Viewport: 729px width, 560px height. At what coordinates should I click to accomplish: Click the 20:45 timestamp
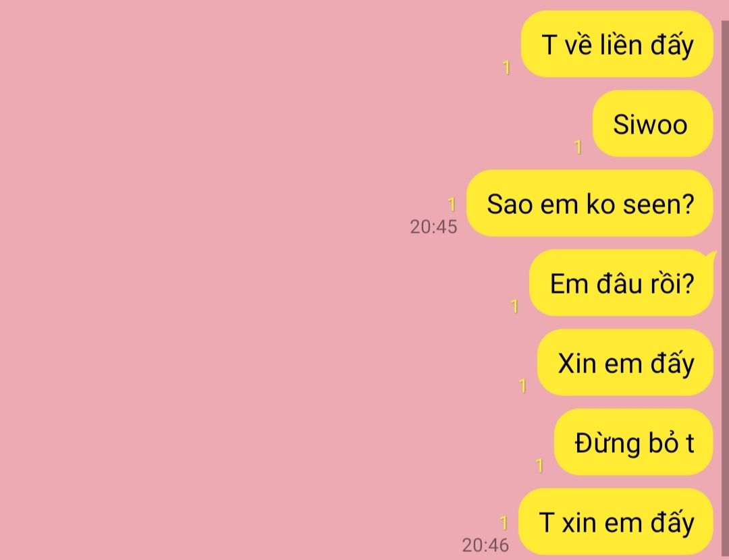[433, 227]
